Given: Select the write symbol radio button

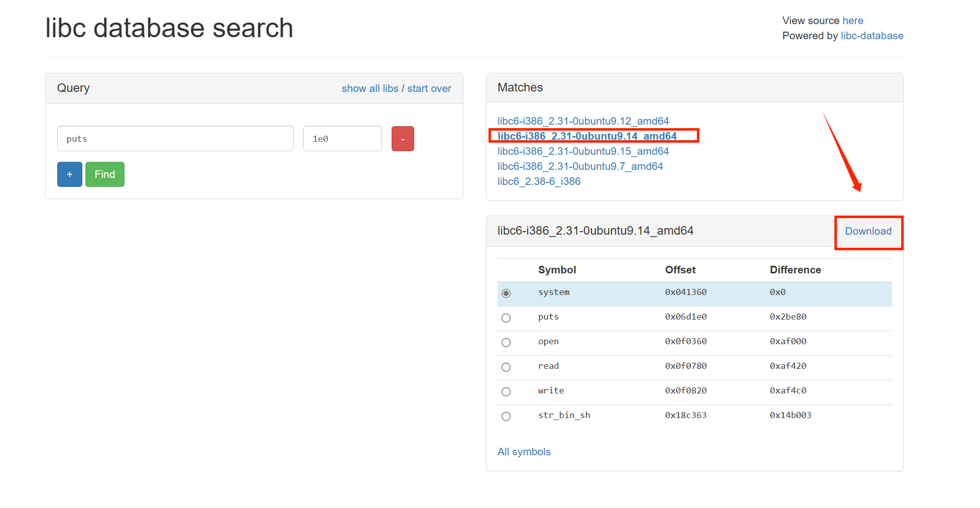Looking at the screenshot, I should point(506,391).
